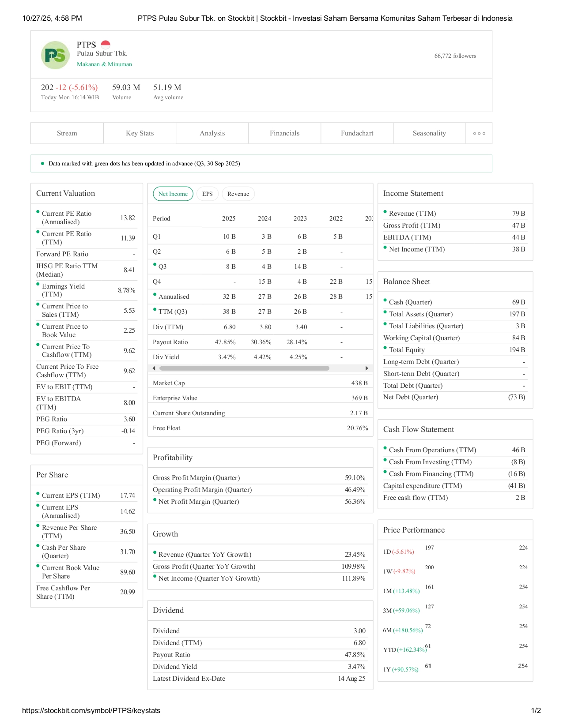Open the three-dots more tabs menu

pos(479,133)
